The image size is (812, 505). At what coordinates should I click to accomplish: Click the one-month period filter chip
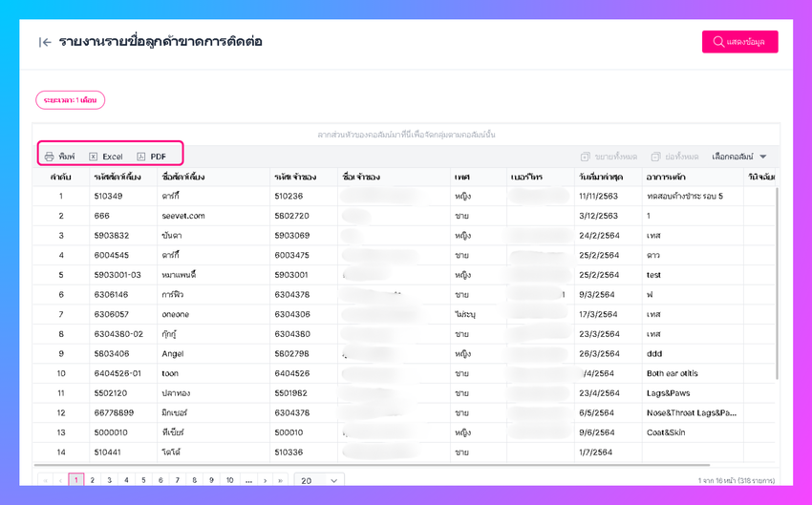pyautogui.click(x=71, y=100)
